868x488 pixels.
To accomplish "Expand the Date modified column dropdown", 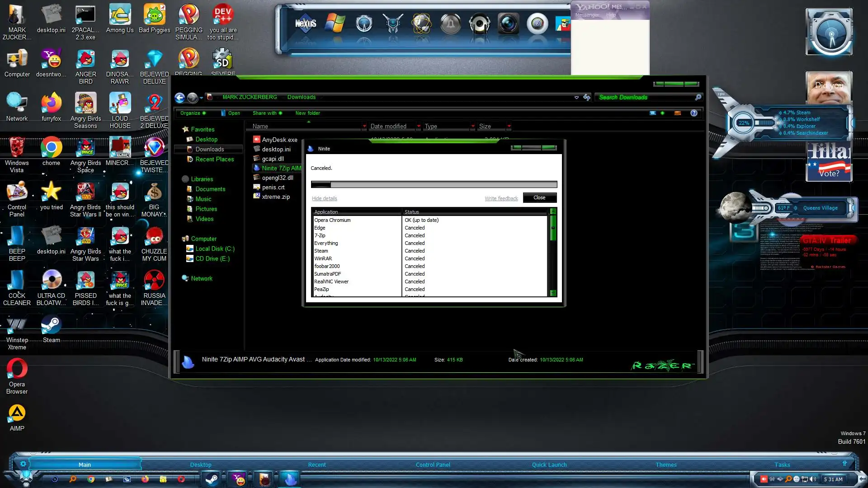I will 418,127.
